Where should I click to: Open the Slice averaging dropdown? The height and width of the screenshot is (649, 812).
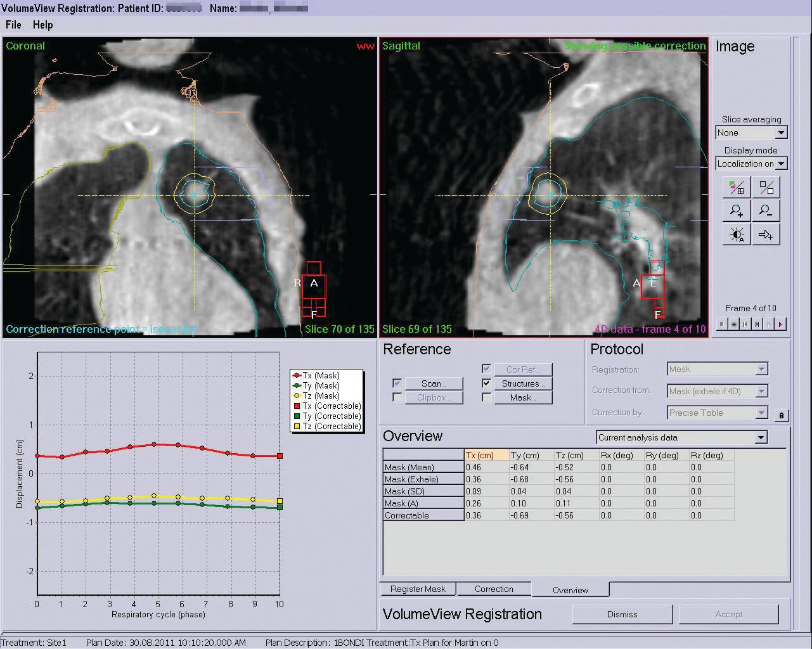click(781, 132)
